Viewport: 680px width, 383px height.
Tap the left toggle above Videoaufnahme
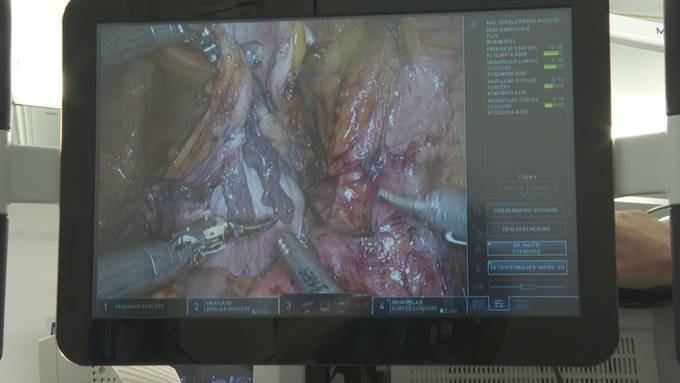[513, 188]
